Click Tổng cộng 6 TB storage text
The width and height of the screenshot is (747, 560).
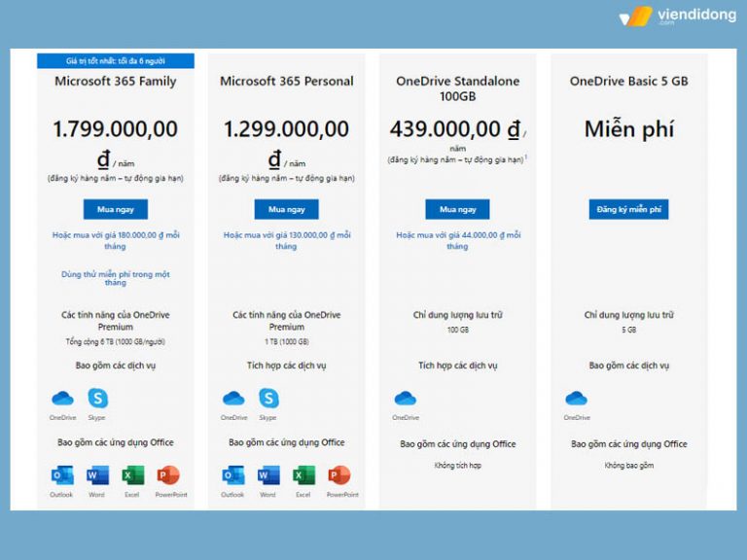(116, 341)
